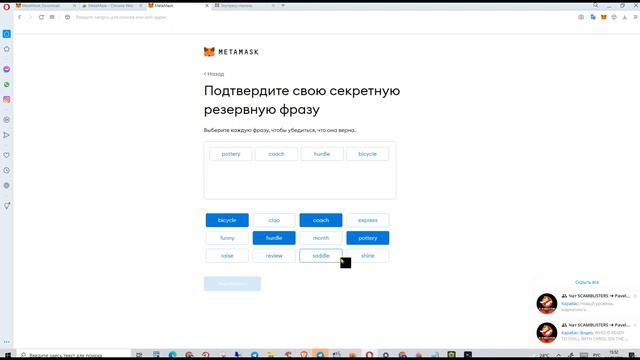Open Facebook Messenger in Opera sidebar
The image size is (640, 360).
coord(7,69)
